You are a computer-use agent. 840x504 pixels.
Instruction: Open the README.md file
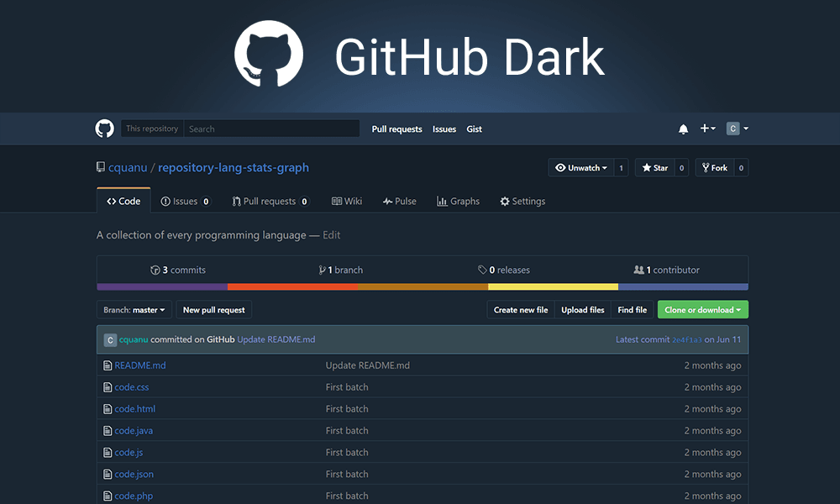pyautogui.click(x=139, y=365)
